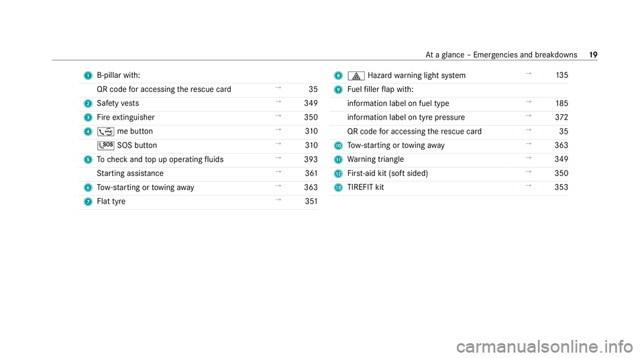
Task: Click arrow in TIREFIT kit row
Action: coord(529,185)
